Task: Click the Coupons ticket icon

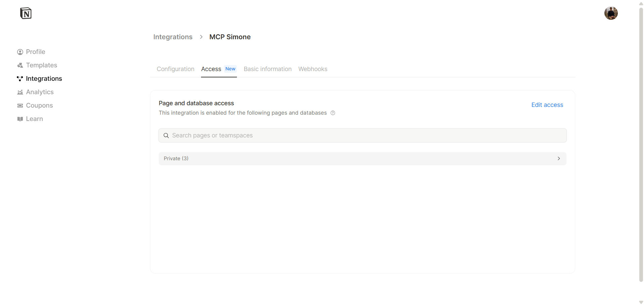Action: tap(20, 106)
